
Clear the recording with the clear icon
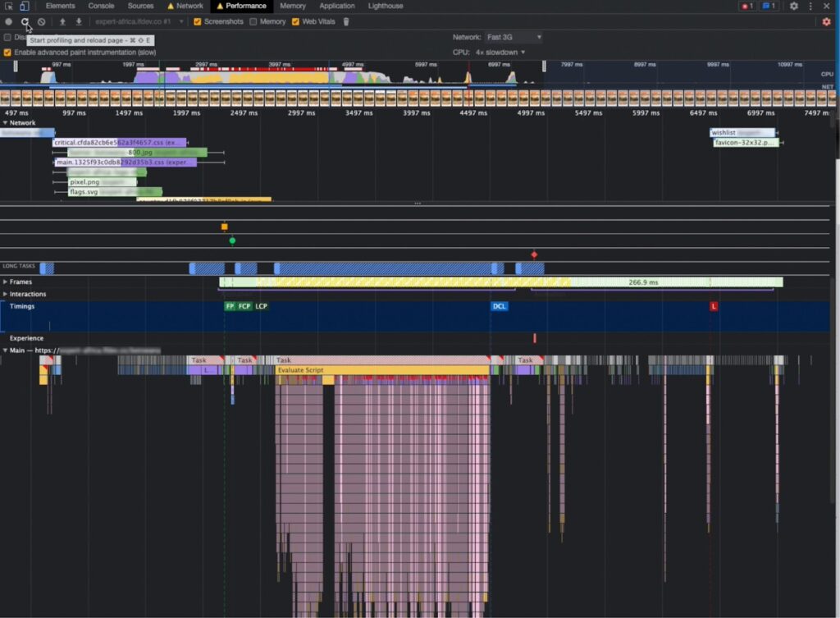tap(41, 22)
